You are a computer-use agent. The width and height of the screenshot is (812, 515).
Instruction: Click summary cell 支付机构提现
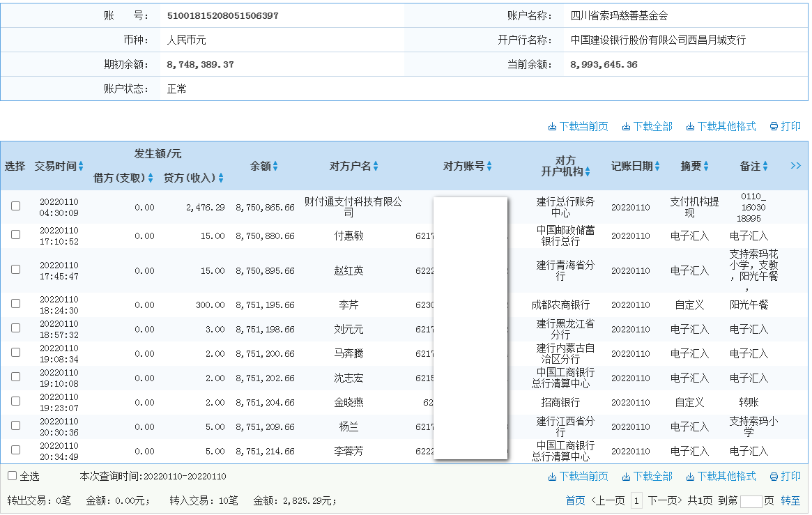pos(694,207)
